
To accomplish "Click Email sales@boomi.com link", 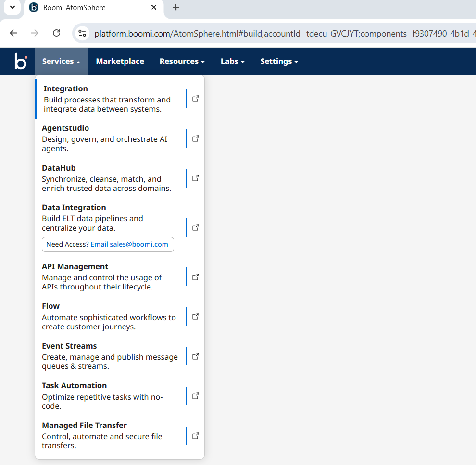I will pyautogui.click(x=129, y=244).
